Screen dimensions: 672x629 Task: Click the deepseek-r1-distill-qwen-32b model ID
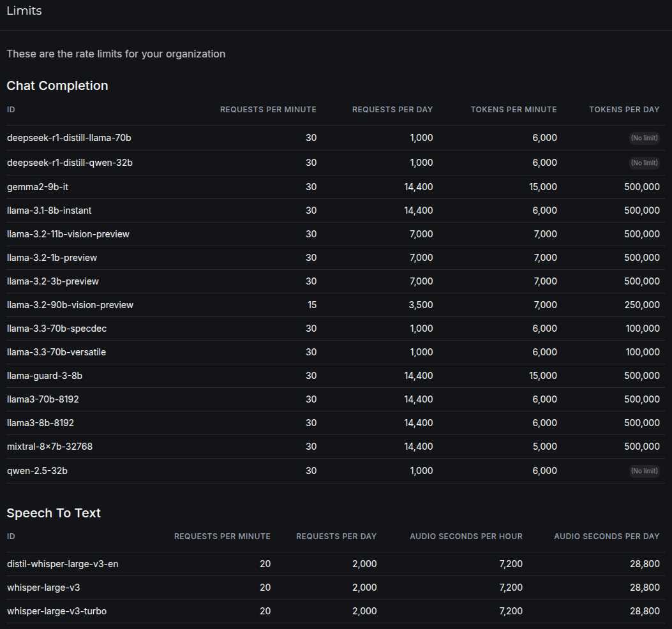(x=70, y=163)
